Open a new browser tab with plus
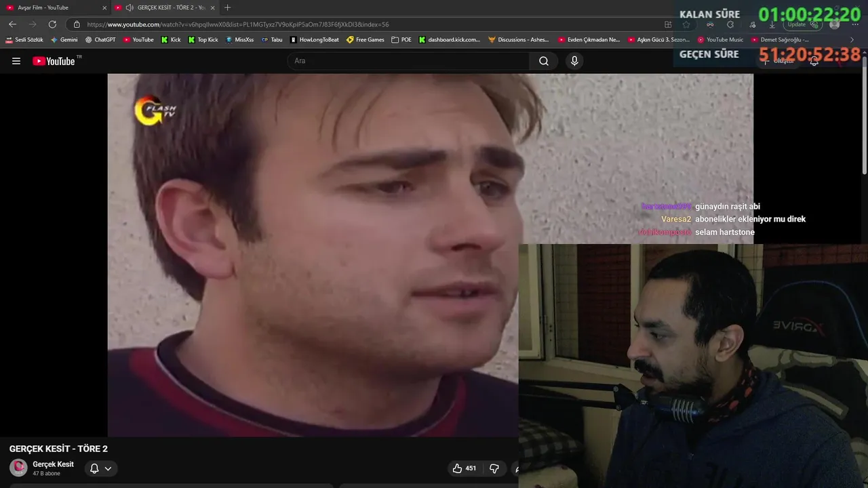 [x=227, y=7]
